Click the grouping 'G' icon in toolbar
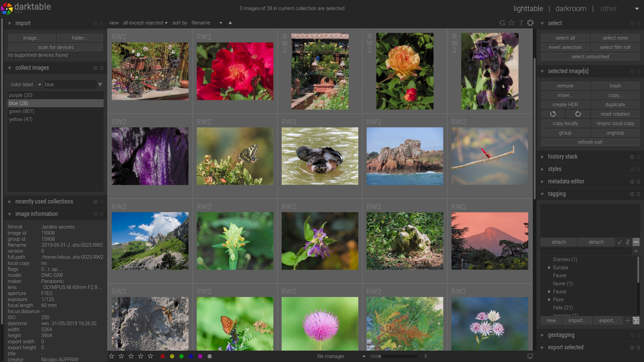Viewport: 644px width, 362px height. point(502,23)
